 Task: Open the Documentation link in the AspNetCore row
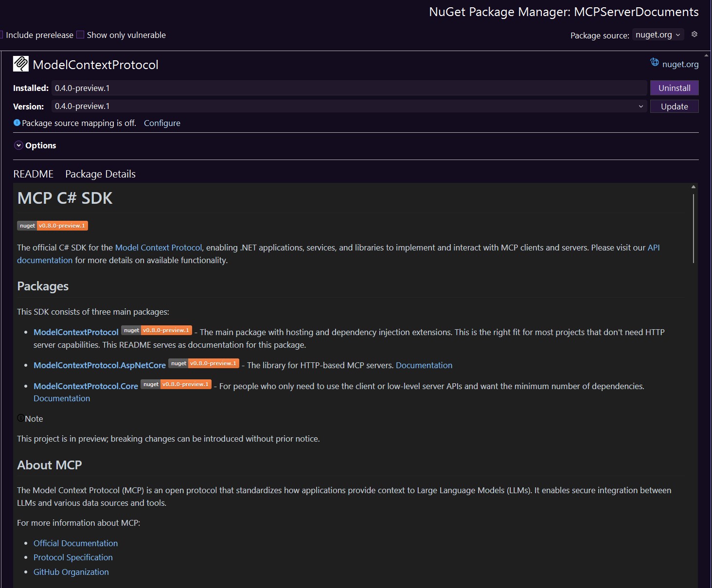424,365
